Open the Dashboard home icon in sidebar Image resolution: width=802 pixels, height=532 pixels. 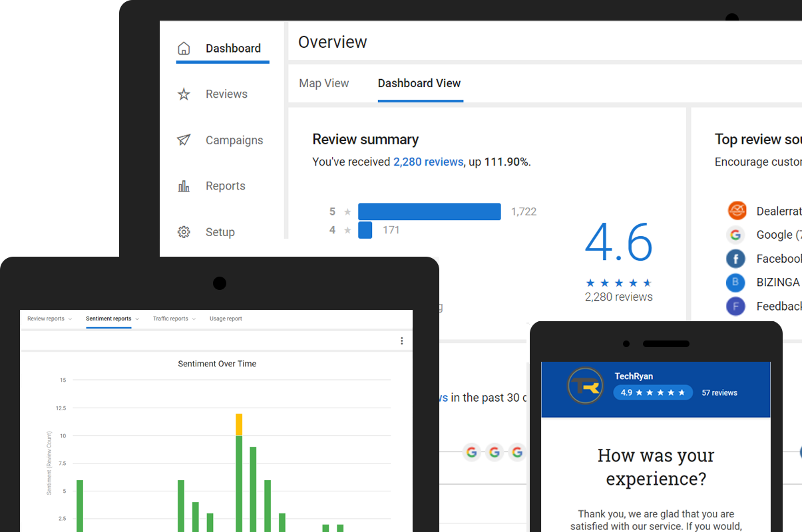[184, 49]
